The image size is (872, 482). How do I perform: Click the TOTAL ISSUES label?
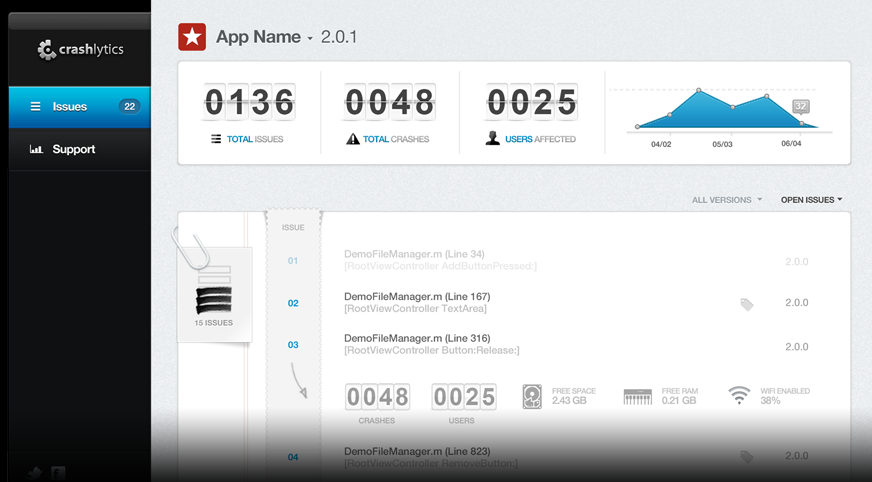pyautogui.click(x=255, y=139)
